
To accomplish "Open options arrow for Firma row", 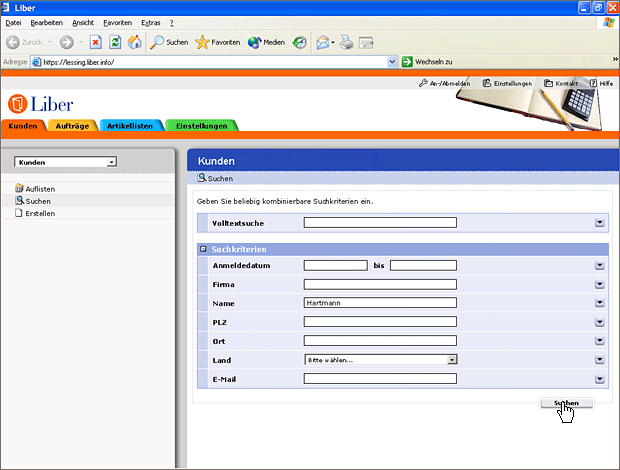I will 599,284.
